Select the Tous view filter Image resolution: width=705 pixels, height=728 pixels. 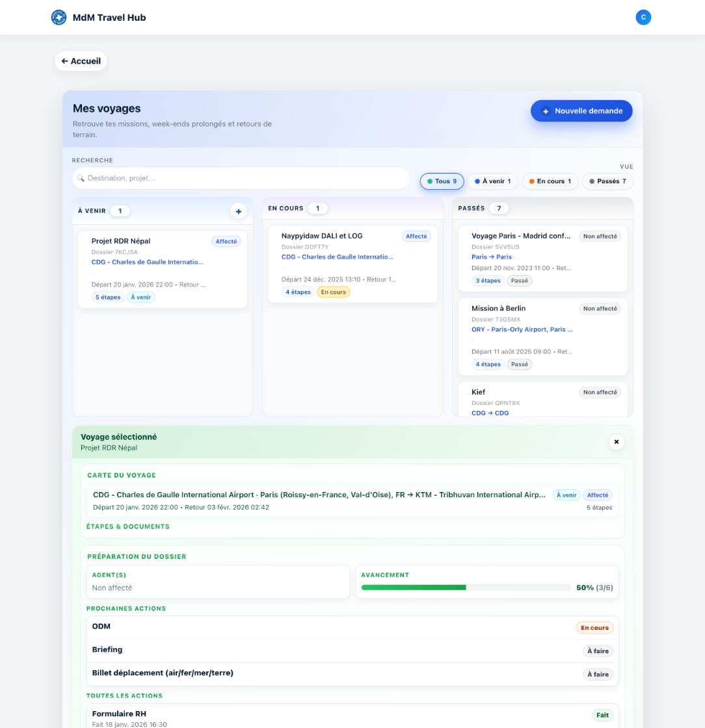pyautogui.click(x=442, y=181)
